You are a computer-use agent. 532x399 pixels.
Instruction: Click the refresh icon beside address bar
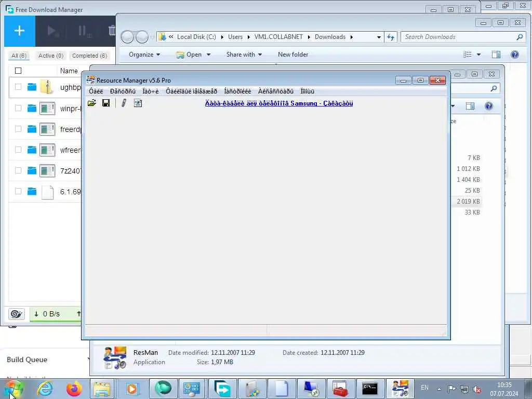pyautogui.click(x=391, y=37)
